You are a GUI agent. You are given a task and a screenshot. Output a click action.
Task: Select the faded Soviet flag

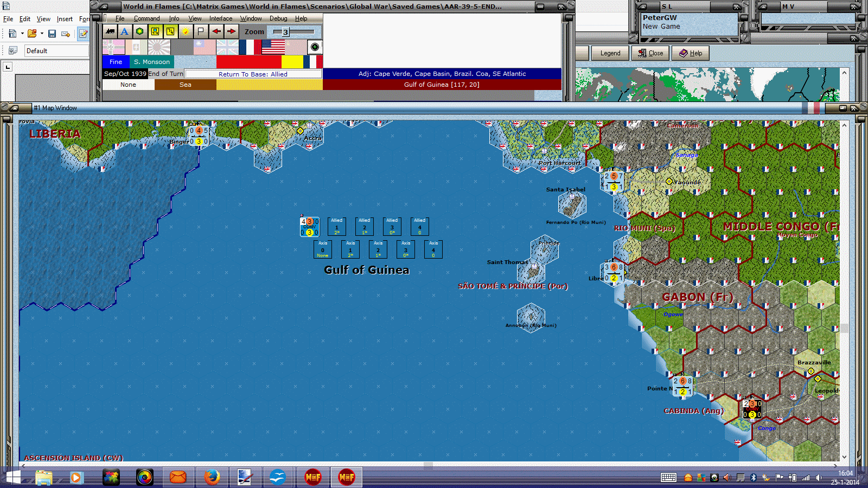coord(296,47)
